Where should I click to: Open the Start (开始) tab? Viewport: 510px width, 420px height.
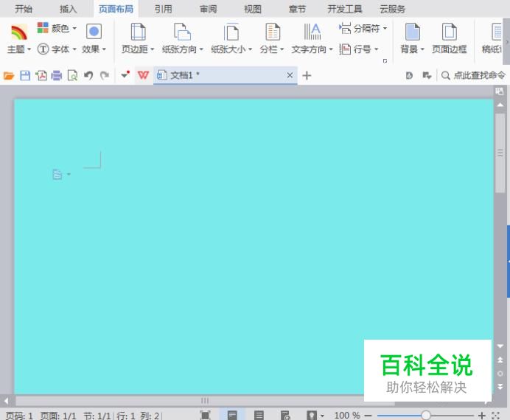pyautogui.click(x=24, y=9)
